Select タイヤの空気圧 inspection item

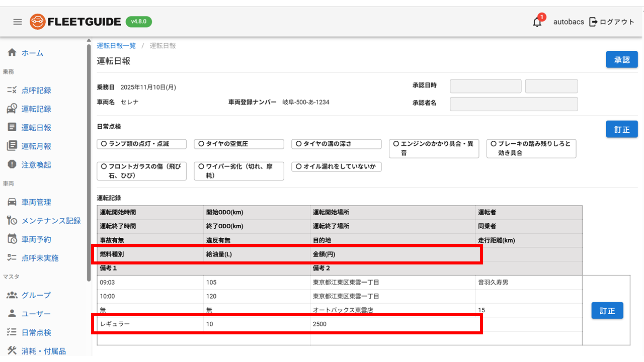tap(238, 144)
